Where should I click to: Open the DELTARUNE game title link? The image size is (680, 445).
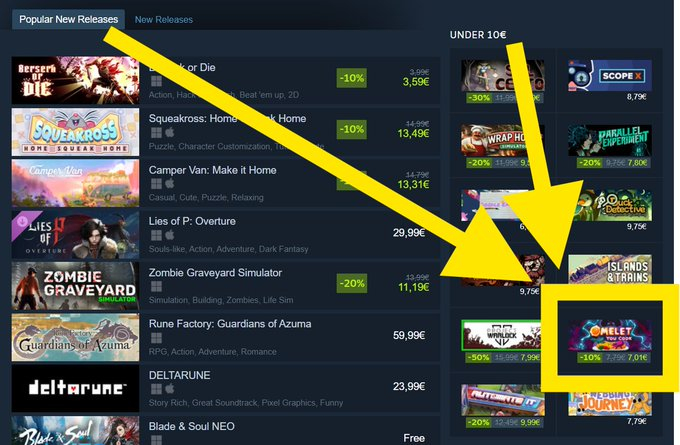(180, 375)
